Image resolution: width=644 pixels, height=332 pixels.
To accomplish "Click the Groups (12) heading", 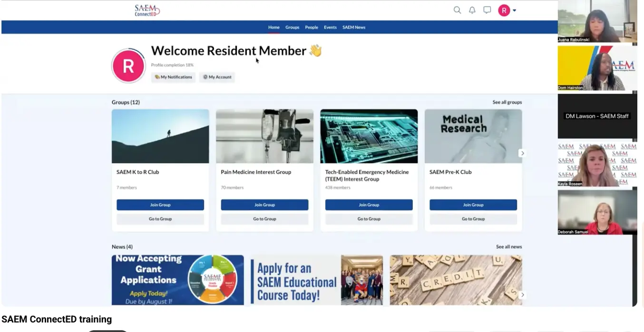I will tap(126, 102).
